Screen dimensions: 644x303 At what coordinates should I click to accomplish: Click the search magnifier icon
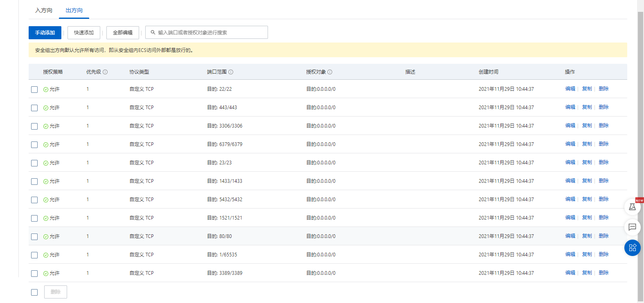click(153, 32)
